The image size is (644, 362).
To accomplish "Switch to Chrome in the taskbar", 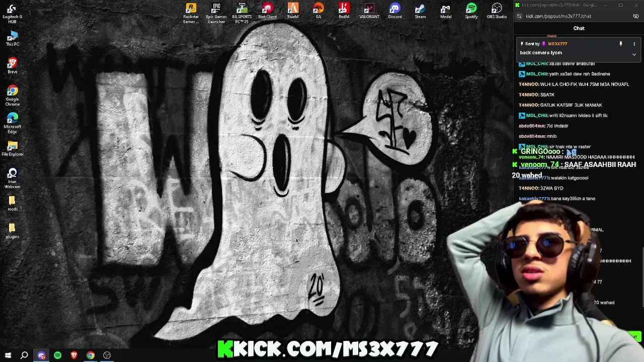I will click(x=91, y=355).
